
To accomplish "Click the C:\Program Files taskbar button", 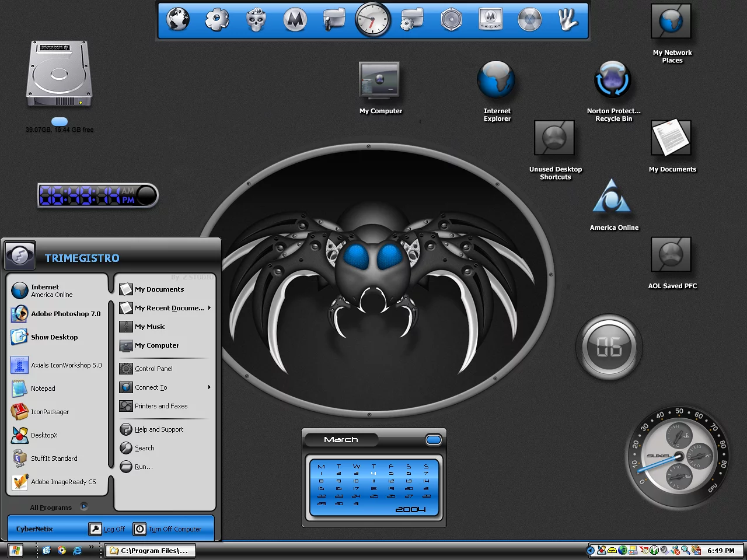I will 150,550.
